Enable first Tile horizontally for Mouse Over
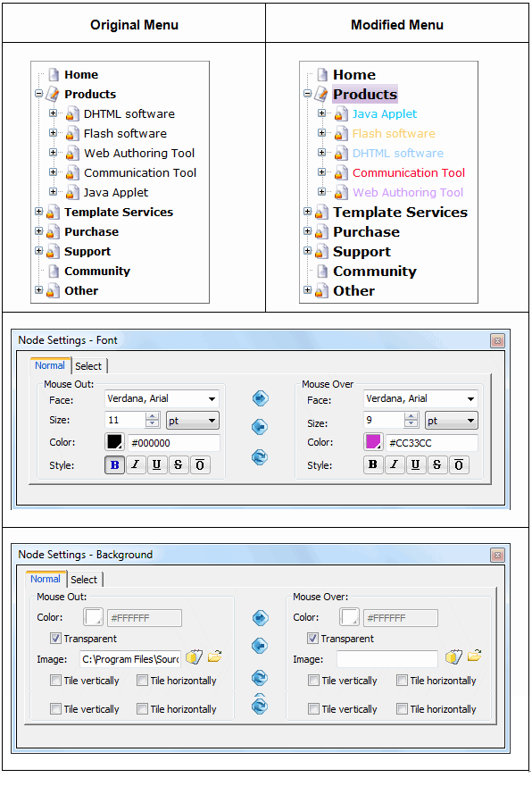532x786 pixels. (402, 681)
